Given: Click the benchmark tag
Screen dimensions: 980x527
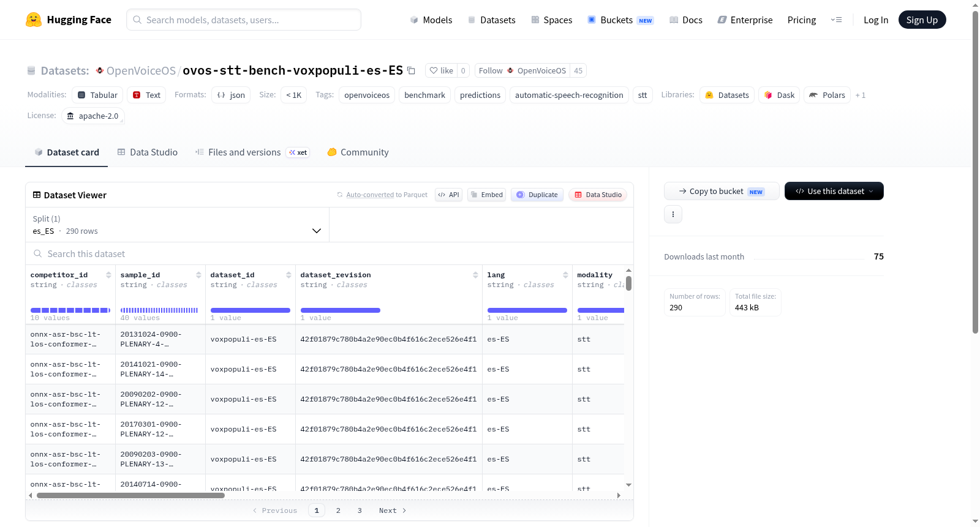Looking at the screenshot, I should (424, 95).
